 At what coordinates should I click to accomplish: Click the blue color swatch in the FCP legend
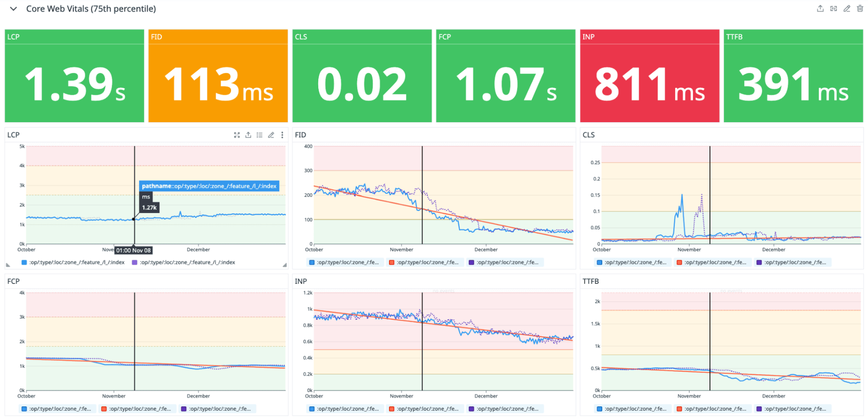25,408
